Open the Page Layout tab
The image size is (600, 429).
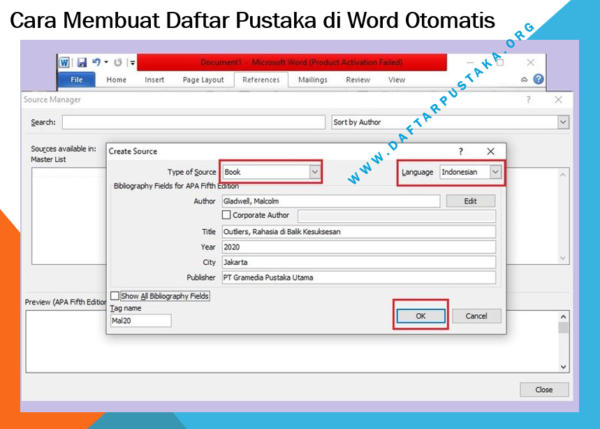203,80
